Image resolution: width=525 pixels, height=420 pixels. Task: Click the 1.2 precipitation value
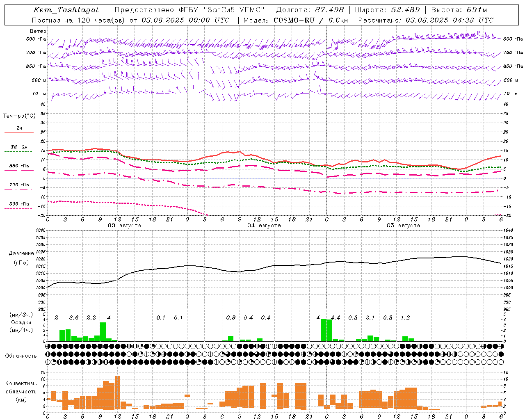coord(405,318)
